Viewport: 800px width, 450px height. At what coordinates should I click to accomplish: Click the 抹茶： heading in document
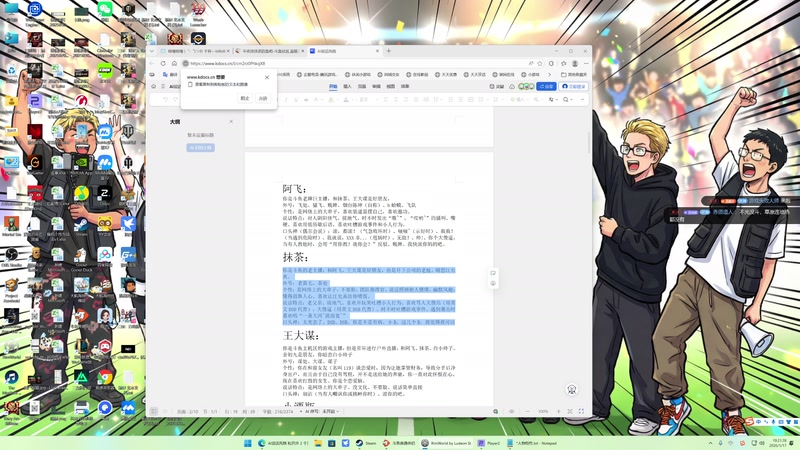click(295, 257)
